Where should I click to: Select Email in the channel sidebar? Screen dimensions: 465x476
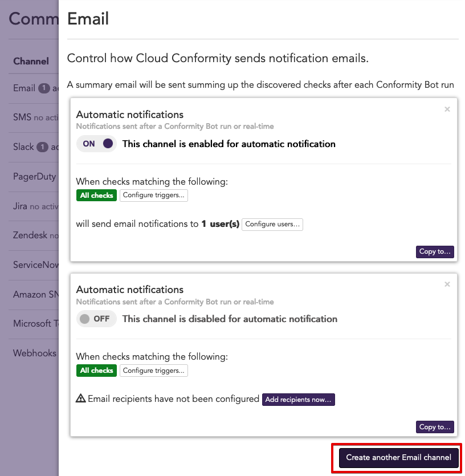34,88
